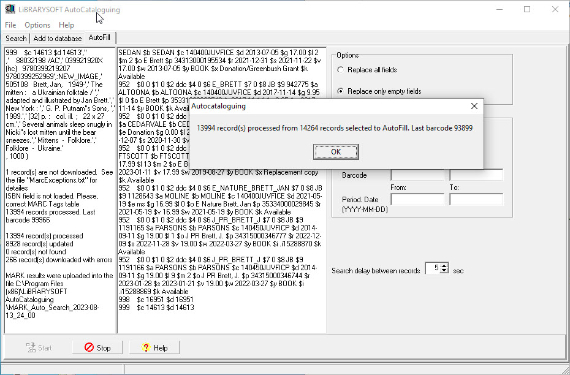Click the Period Date From field
570x375 pixels.
pos(418,199)
